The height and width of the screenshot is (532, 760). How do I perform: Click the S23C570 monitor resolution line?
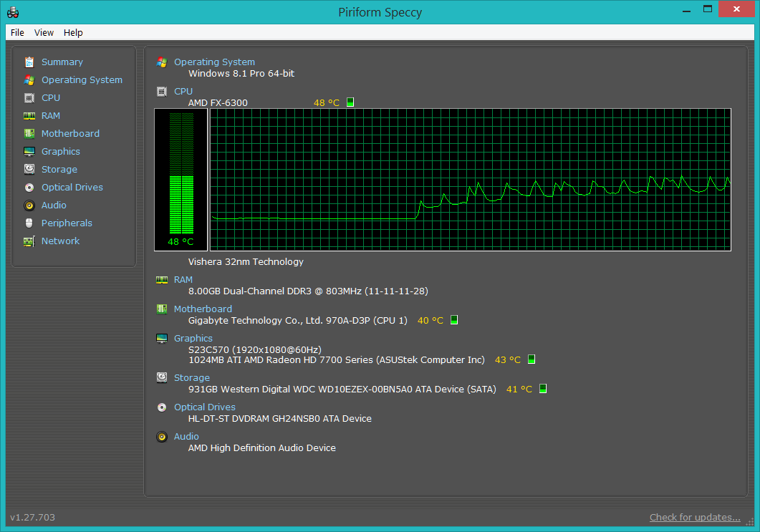tap(255, 350)
